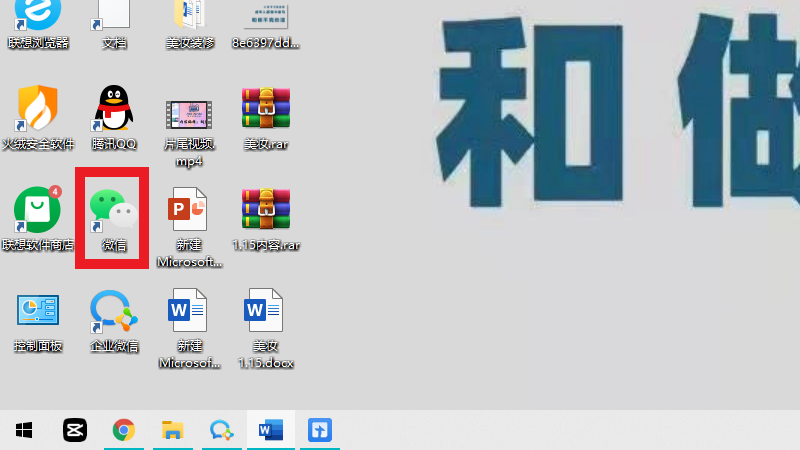Screen dimensions: 800x450
Task: Open the blue square app beside Word in the taskbar
Action: [x=320, y=430]
